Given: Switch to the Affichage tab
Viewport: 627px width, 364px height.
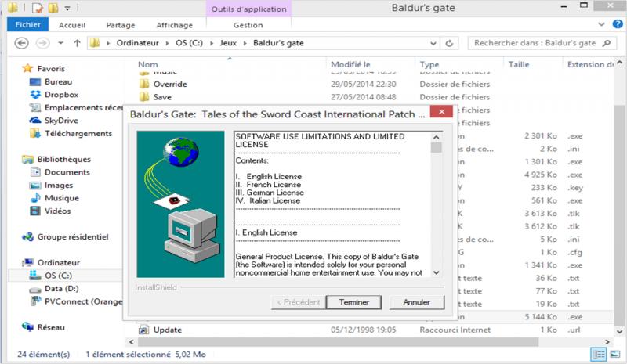Looking at the screenshot, I should (x=174, y=25).
